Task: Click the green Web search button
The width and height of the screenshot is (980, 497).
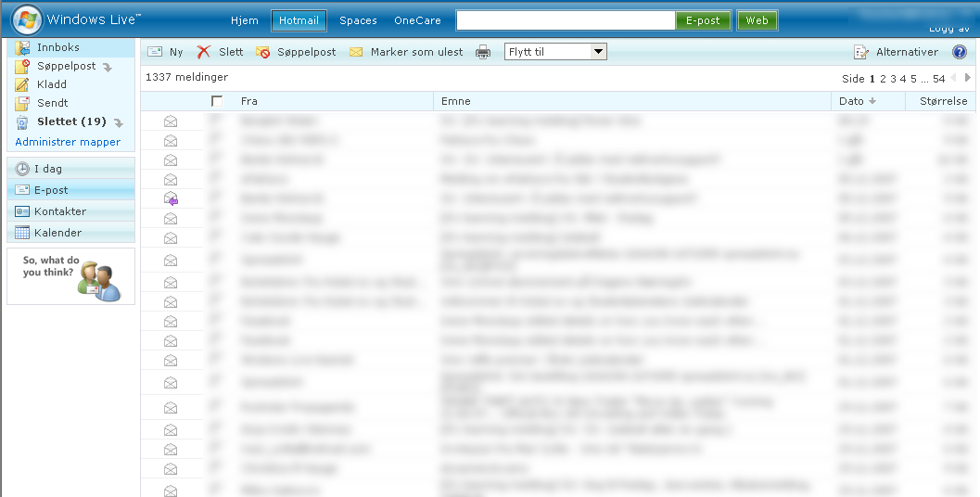Action: tap(757, 20)
